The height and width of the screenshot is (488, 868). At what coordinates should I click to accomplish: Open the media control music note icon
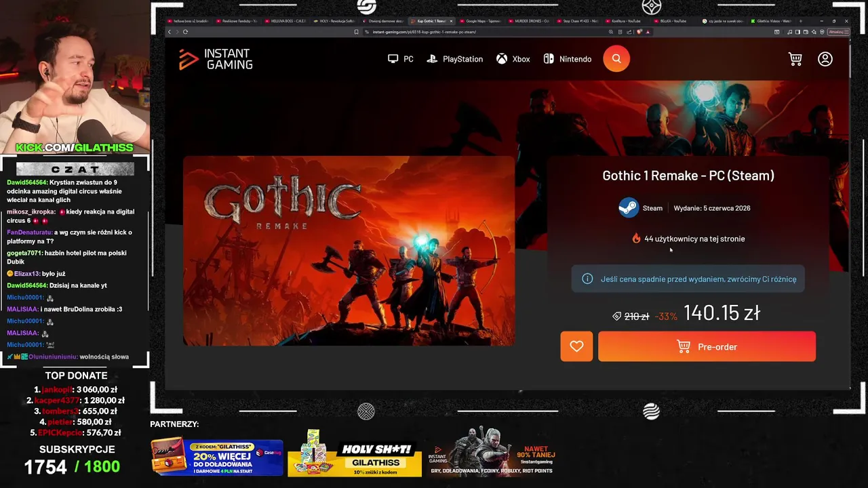point(789,32)
